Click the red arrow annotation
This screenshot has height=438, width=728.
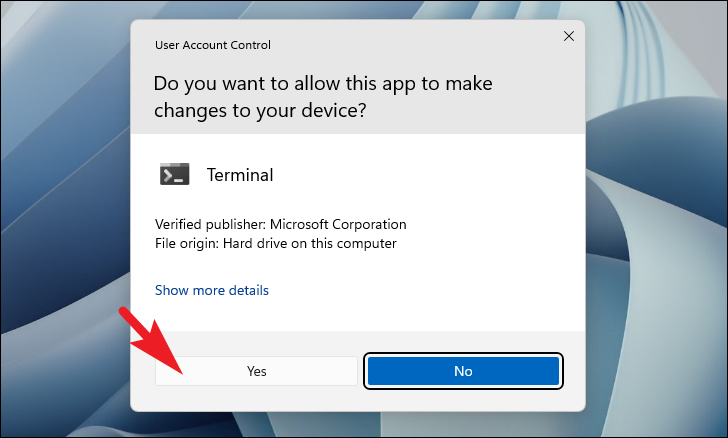(151, 340)
